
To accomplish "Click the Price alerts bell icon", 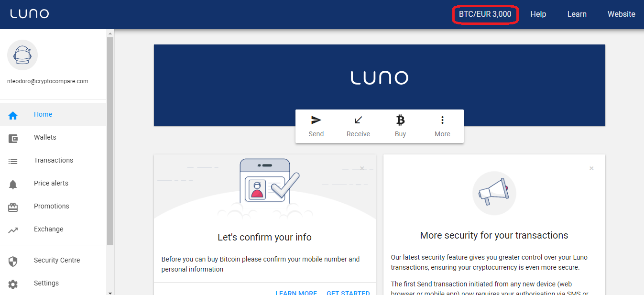I will 13,185.
